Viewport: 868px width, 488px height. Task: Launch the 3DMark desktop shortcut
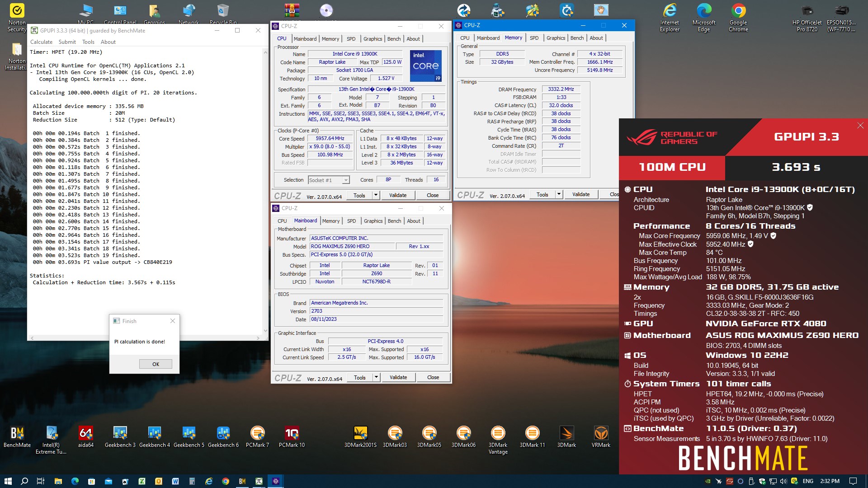566,436
